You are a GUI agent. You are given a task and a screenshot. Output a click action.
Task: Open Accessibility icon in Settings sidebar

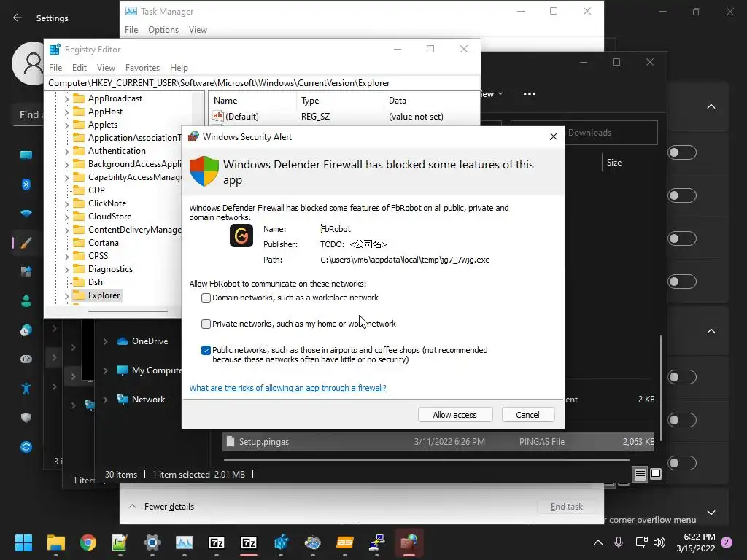(26, 389)
